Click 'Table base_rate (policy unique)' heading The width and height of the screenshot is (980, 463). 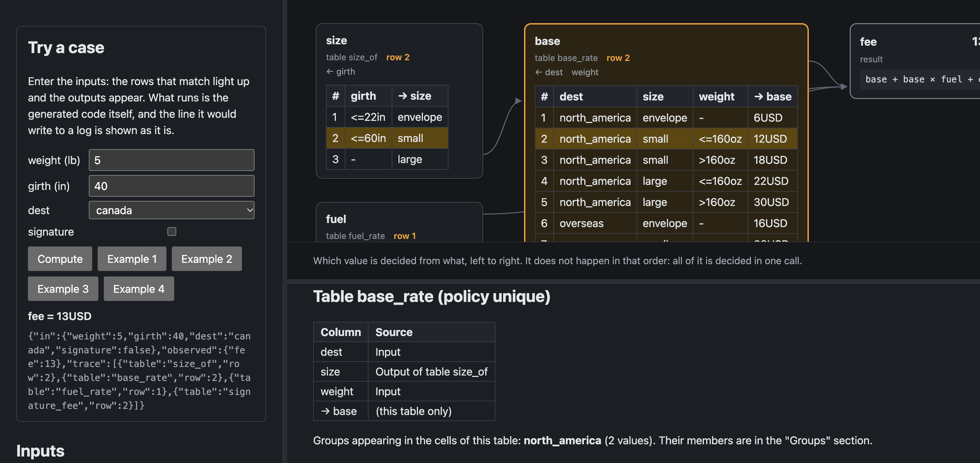click(x=431, y=297)
